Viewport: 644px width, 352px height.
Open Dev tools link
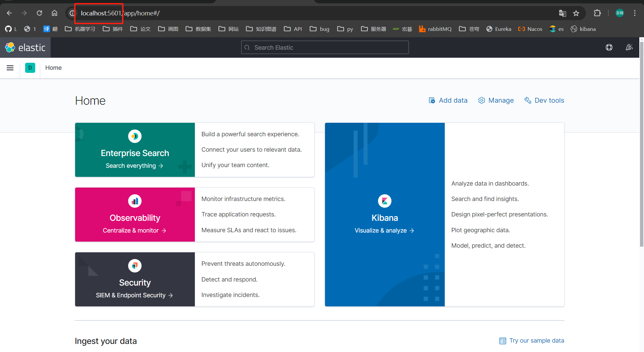coord(544,100)
